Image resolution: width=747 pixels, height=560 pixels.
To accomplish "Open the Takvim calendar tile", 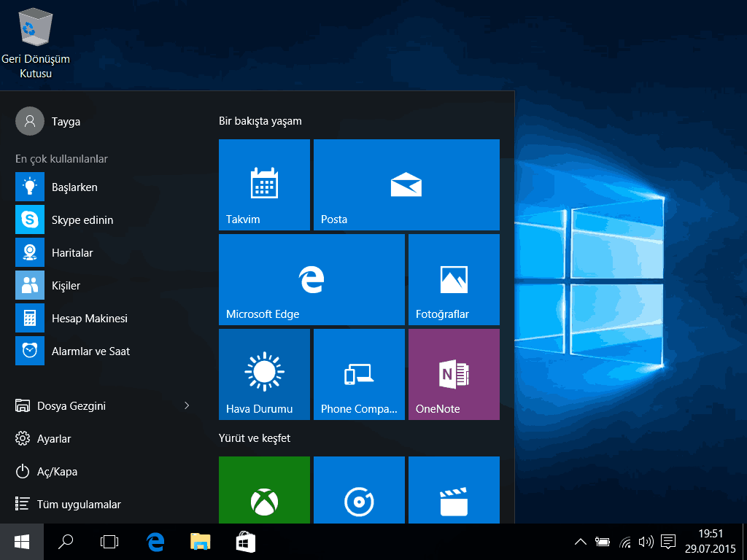I will 264,184.
